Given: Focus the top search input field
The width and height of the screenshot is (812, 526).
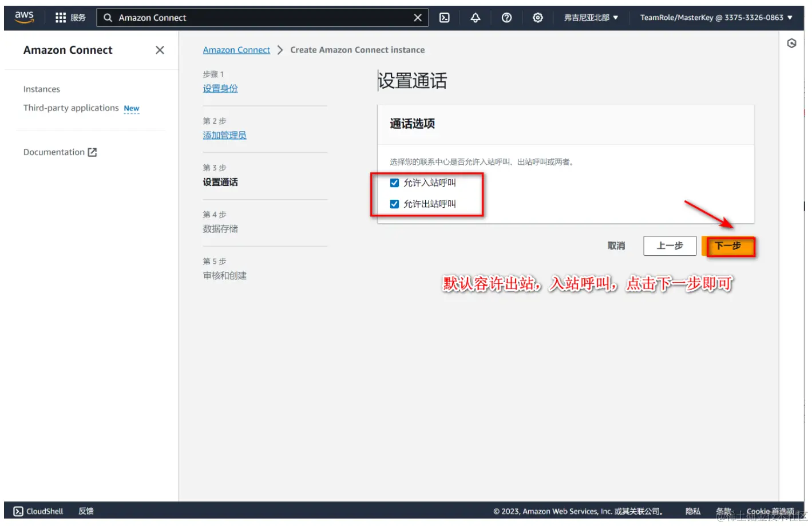Looking at the screenshot, I should click(263, 18).
